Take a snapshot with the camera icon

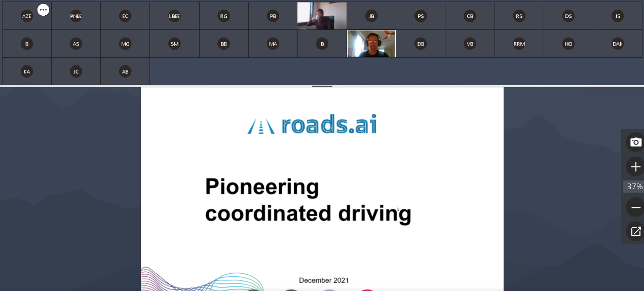(635, 142)
